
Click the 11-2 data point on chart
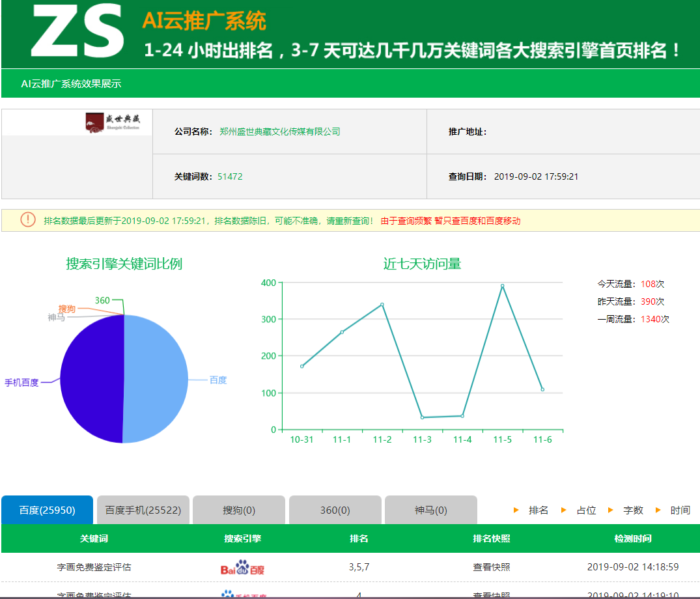[x=382, y=305]
